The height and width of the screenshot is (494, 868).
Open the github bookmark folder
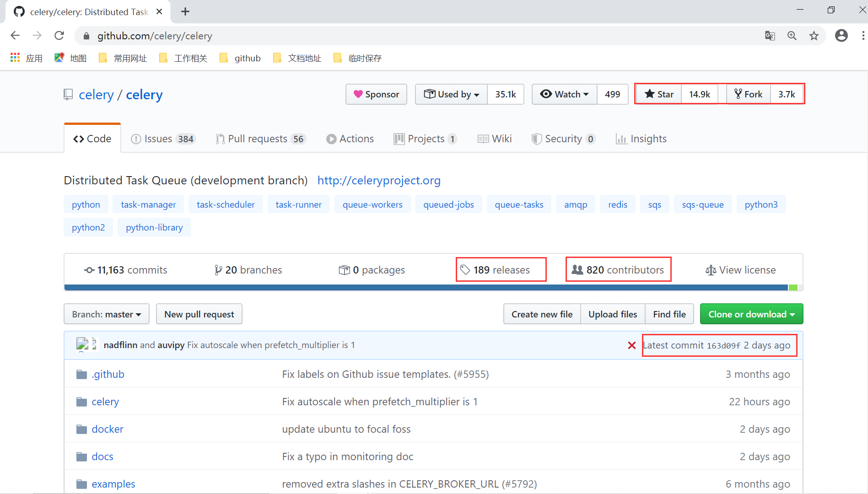pos(240,58)
